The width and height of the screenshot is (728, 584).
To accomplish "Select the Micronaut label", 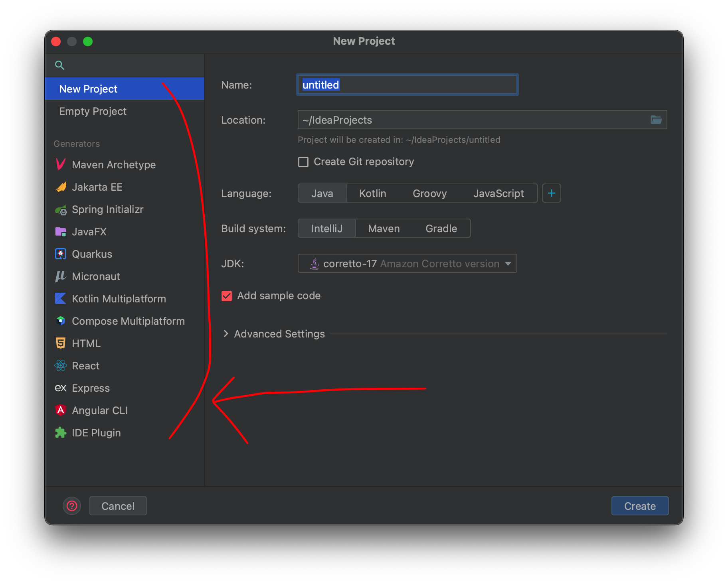I will (96, 276).
